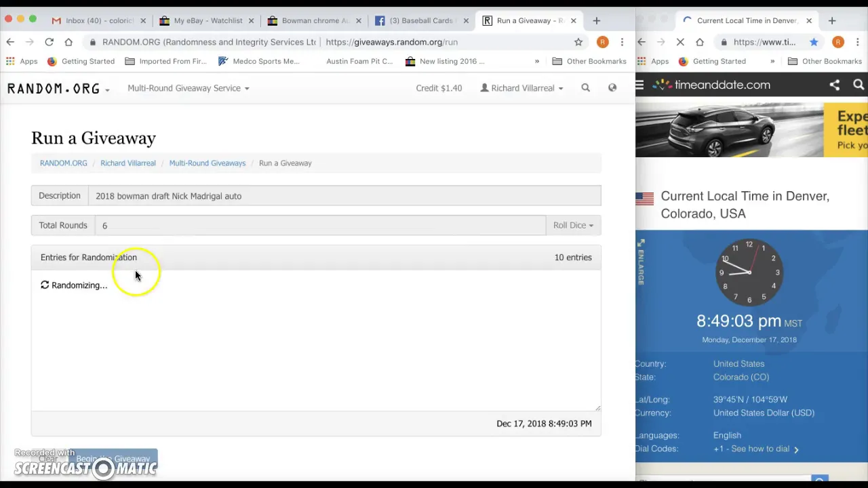Open New listing 2016 bookmark
The width and height of the screenshot is (868, 488).
[x=445, y=61]
